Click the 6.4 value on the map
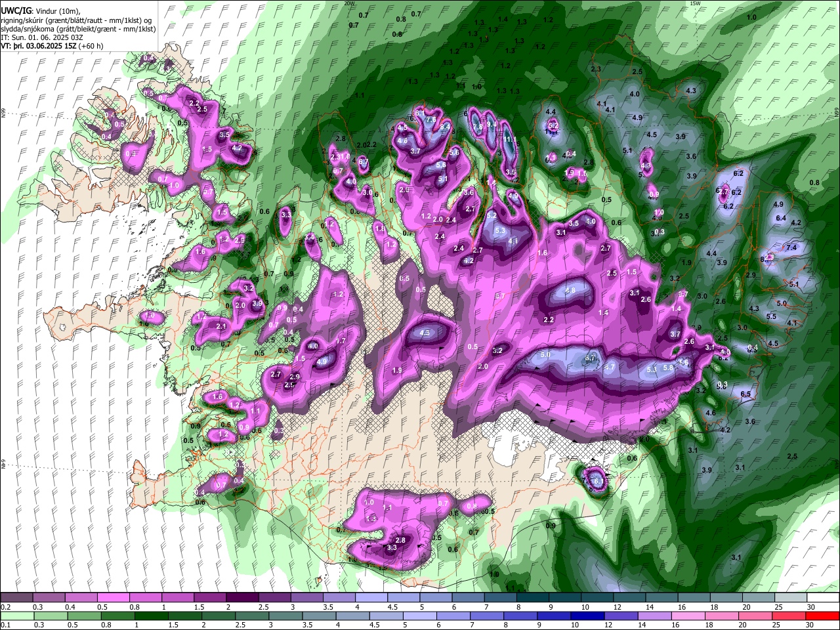Image resolution: width=840 pixels, height=630 pixels. click(781, 218)
